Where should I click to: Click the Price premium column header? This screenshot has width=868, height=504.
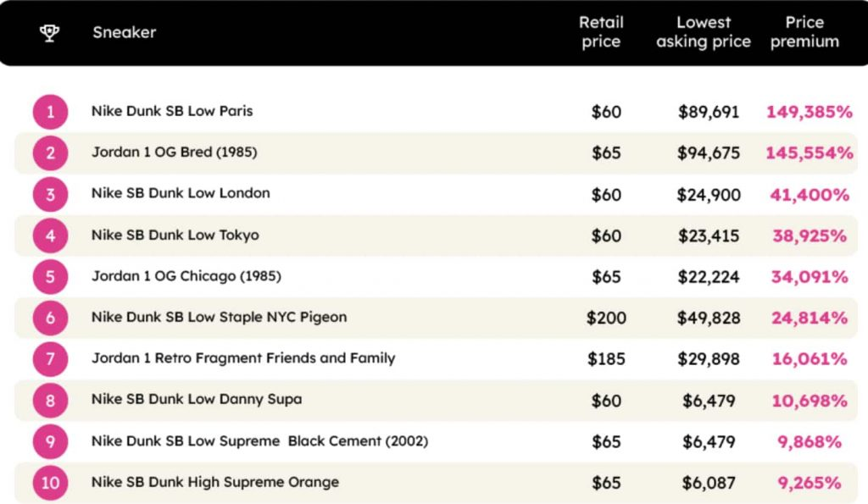(x=804, y=32)
